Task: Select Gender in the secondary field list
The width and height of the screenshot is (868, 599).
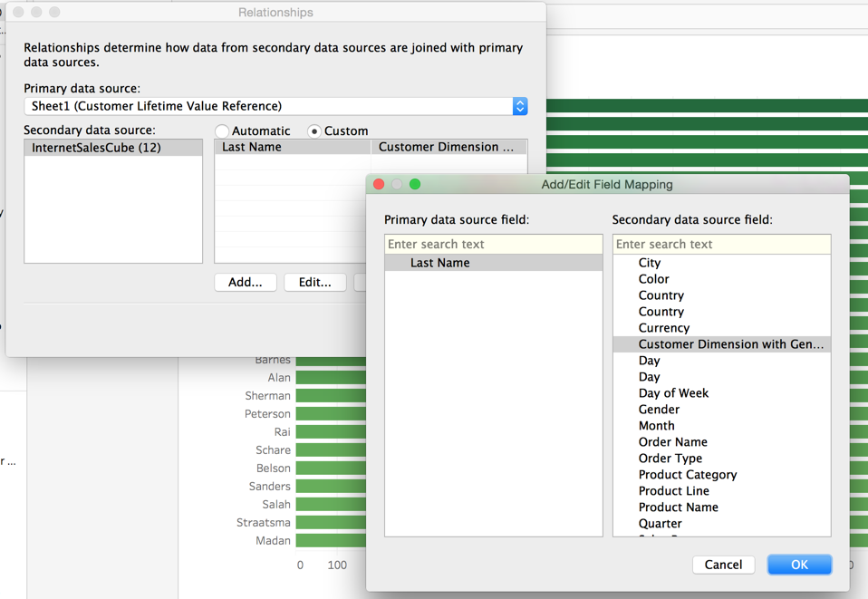Action: [x=722, y=410]
